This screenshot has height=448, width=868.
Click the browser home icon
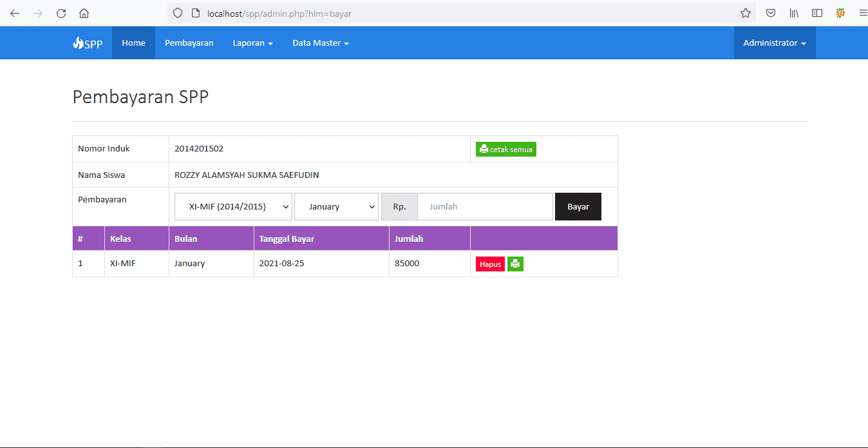tap(84, 13)
